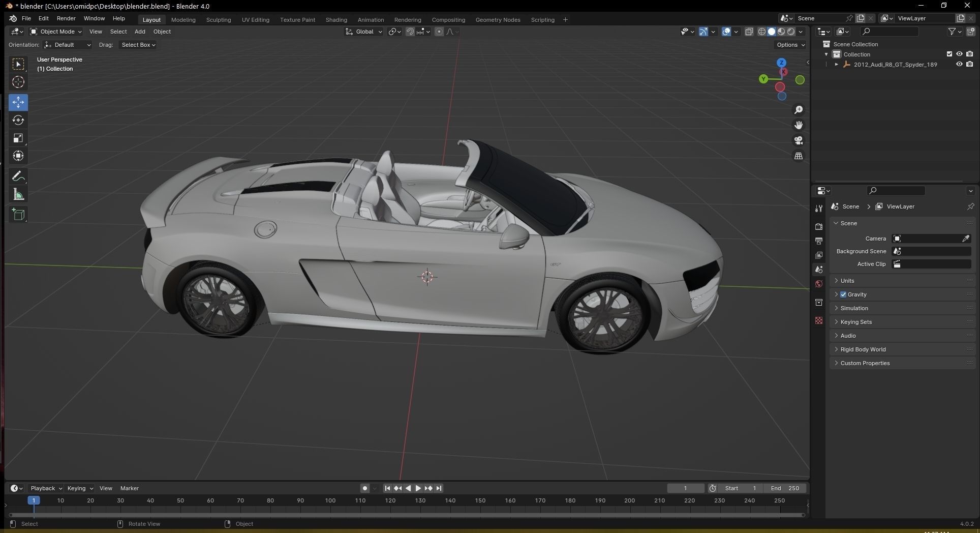Open the Texture properties tab

tap(818, 320)
